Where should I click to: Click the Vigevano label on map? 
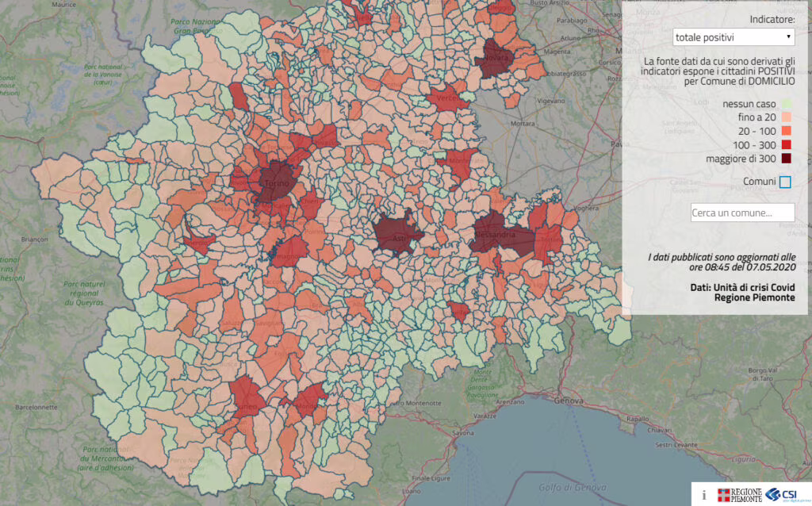point(550,102)
